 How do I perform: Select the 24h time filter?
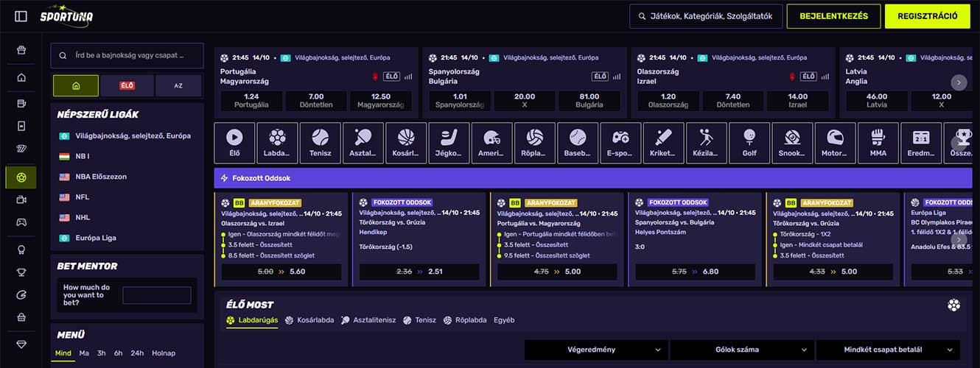(x=137, y=353)
